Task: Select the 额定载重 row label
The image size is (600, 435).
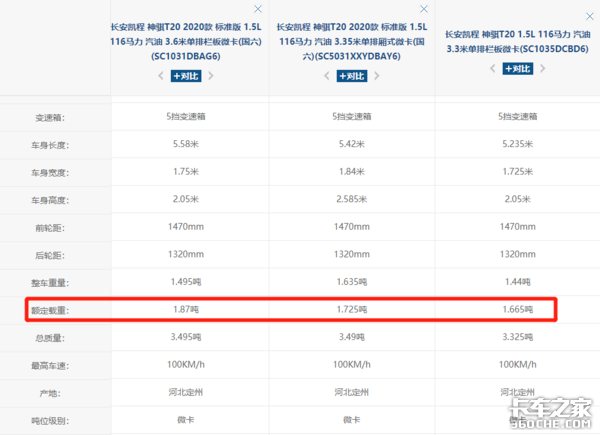Action: (50, 311)
